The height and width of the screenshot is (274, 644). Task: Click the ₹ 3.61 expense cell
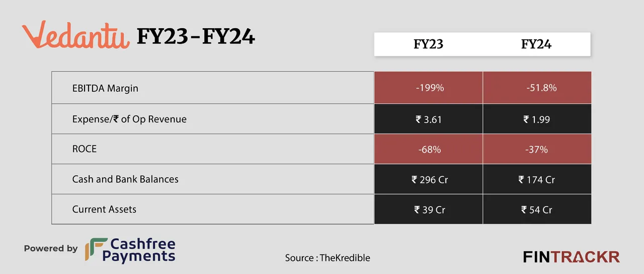429,119
